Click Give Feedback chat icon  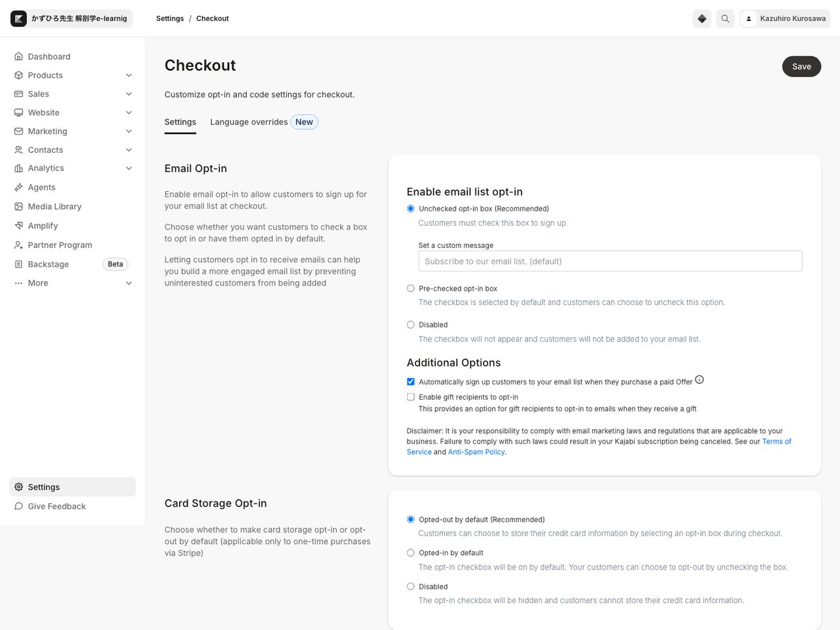pos(18,506)
